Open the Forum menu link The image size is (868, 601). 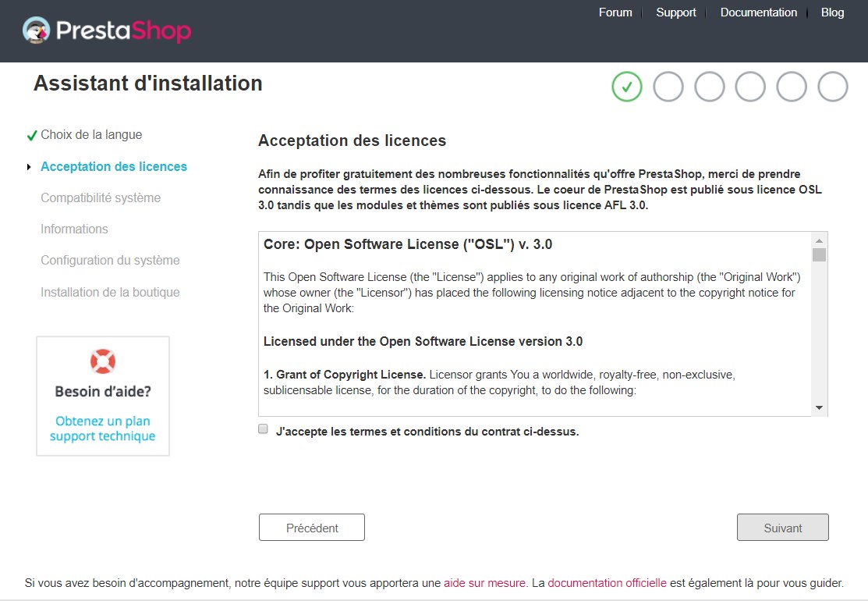[615, 12]
